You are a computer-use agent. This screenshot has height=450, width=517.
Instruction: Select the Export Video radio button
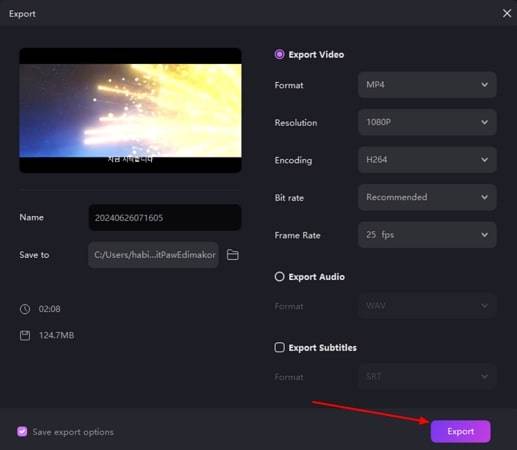coord(279,54)
